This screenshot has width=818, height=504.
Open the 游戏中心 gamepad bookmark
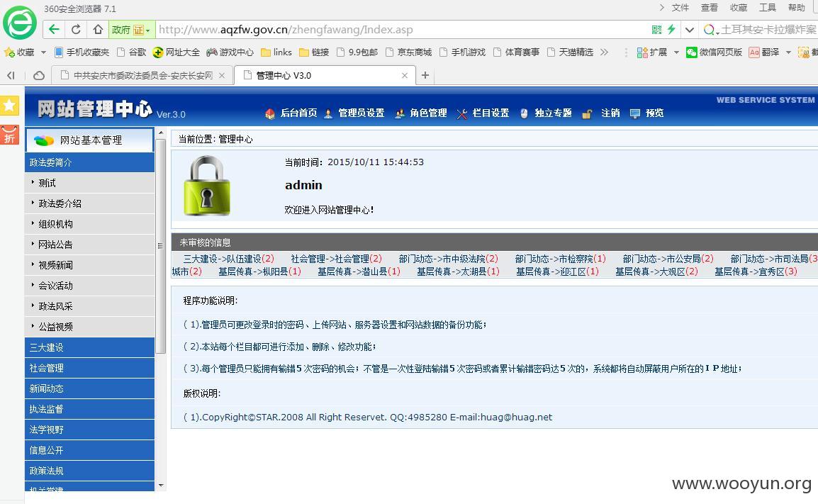click(230, 52)
